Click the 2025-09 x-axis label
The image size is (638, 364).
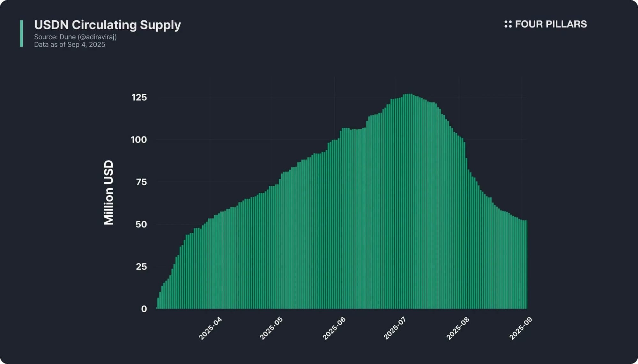pos(520,328)
